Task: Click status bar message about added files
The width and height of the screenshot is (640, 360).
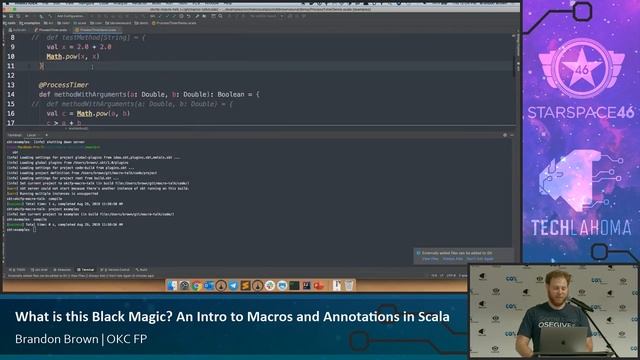Action: click(81, 276)
